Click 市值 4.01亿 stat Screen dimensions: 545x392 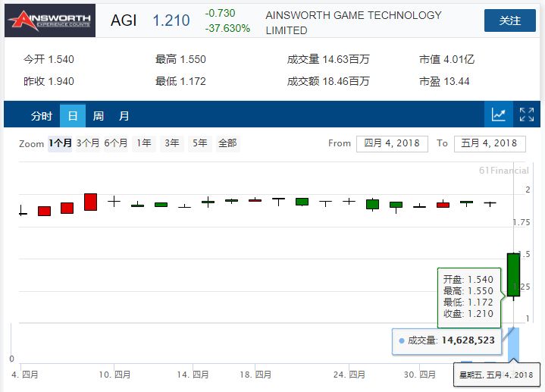point(446,59)
